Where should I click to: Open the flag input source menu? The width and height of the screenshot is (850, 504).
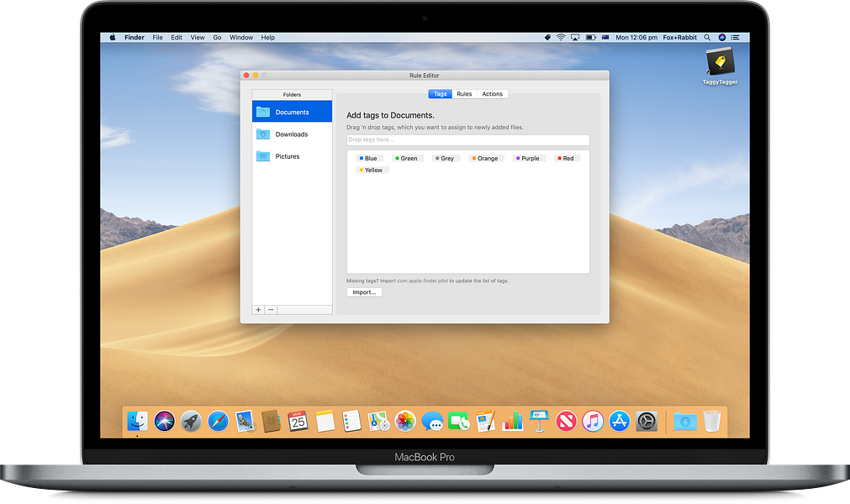605,37
